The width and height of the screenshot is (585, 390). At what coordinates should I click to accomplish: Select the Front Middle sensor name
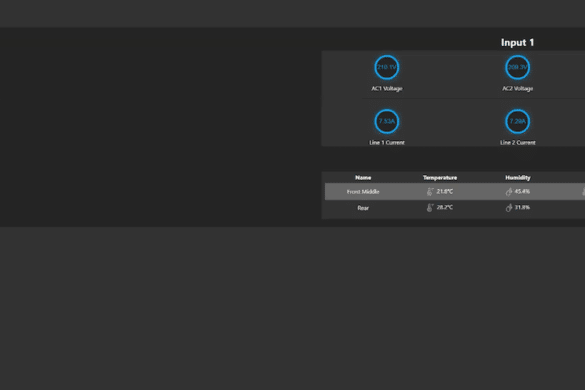pyautogui.click(x=363, y=191)
